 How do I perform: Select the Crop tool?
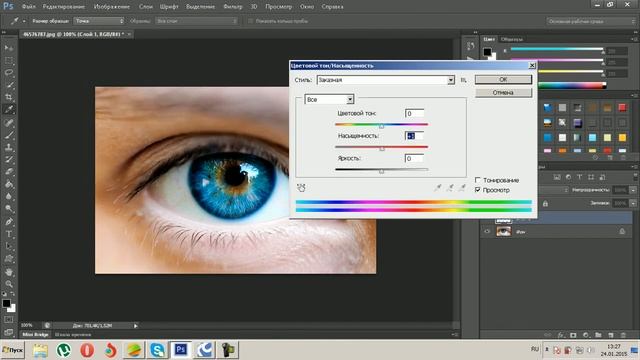(x=9, y=98)
